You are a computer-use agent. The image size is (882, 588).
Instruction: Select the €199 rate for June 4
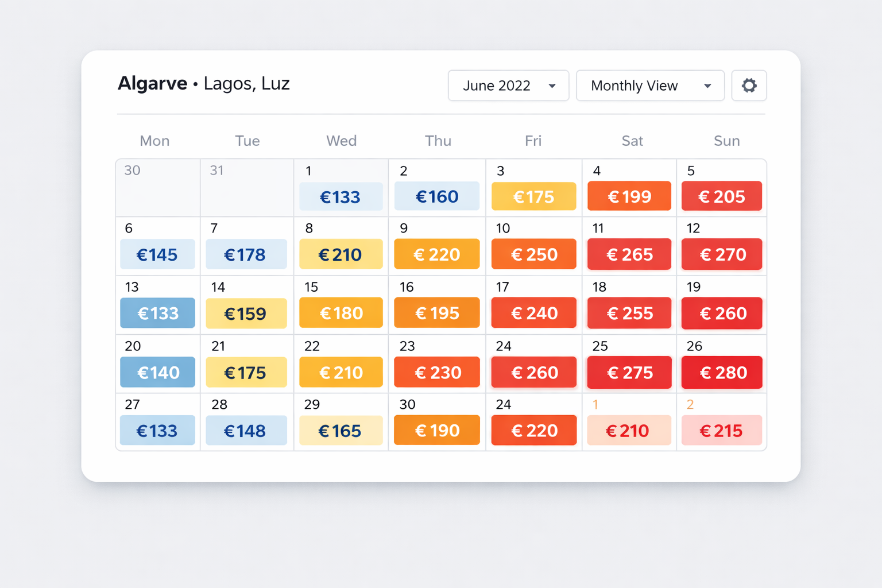coord(629,196)
